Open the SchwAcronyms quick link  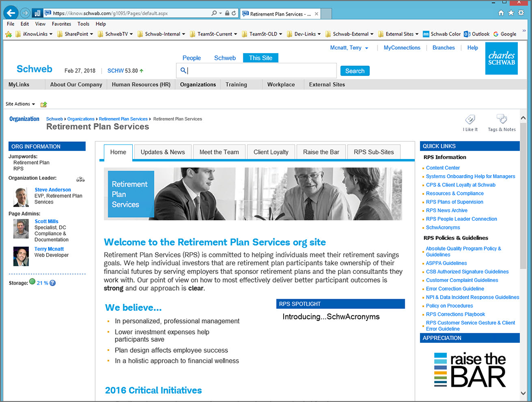point(443,227)
